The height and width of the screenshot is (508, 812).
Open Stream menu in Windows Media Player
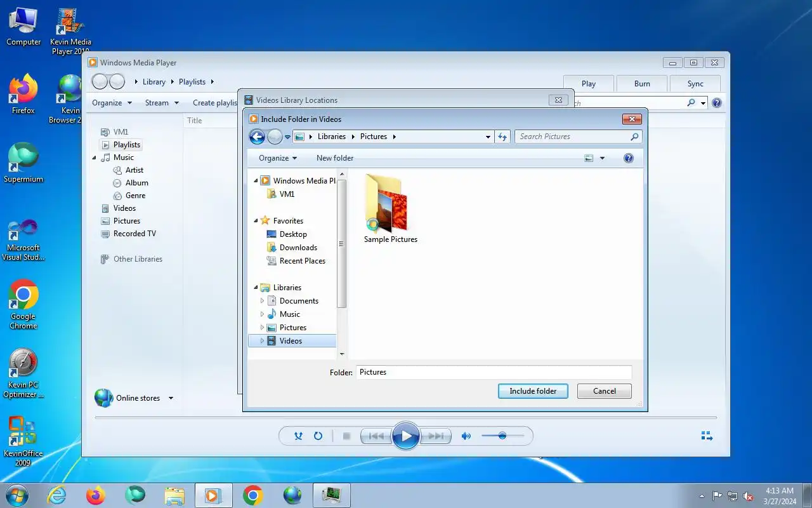[x=162, y=103]
